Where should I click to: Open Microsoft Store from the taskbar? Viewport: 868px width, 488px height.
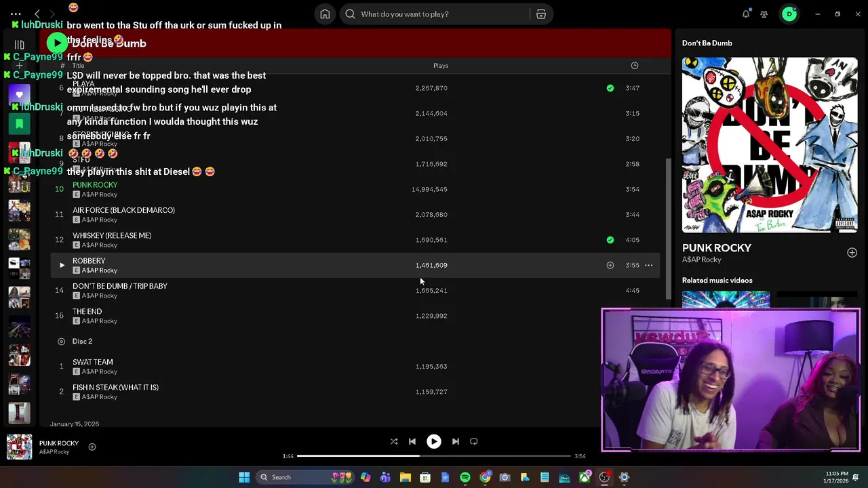(425, 477)
